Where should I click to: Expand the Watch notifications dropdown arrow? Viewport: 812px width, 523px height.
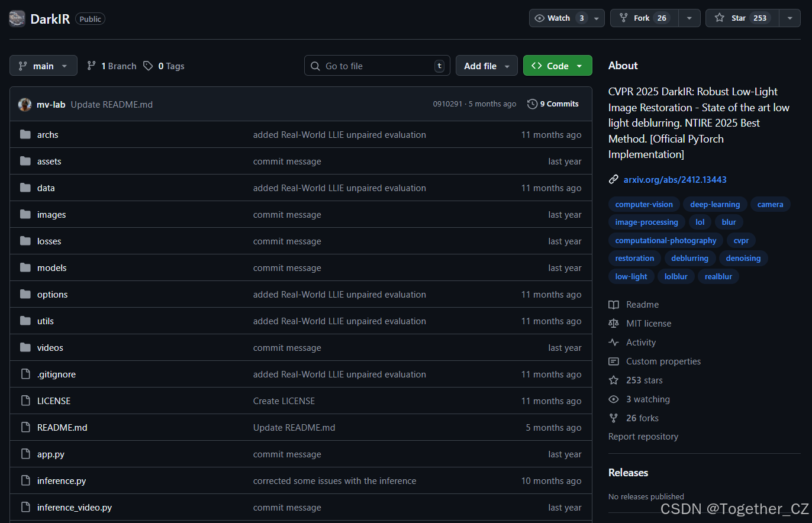[597, 18]
